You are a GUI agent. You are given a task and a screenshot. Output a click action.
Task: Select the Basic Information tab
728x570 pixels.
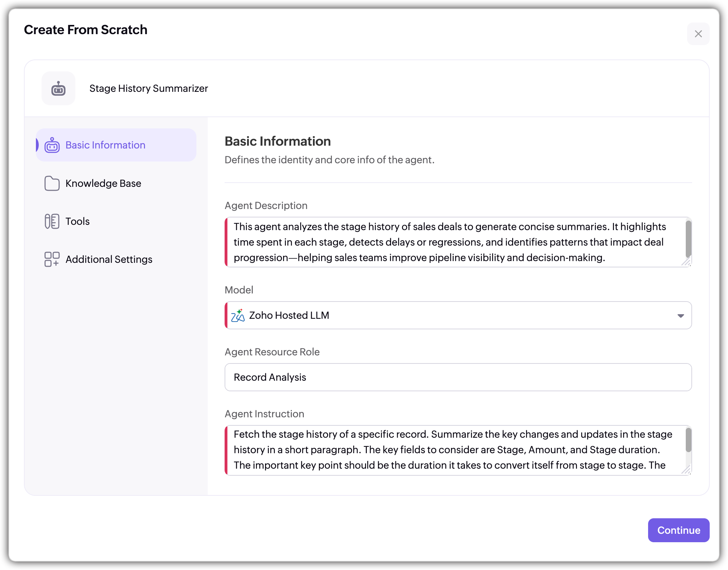tap(105, 145)
